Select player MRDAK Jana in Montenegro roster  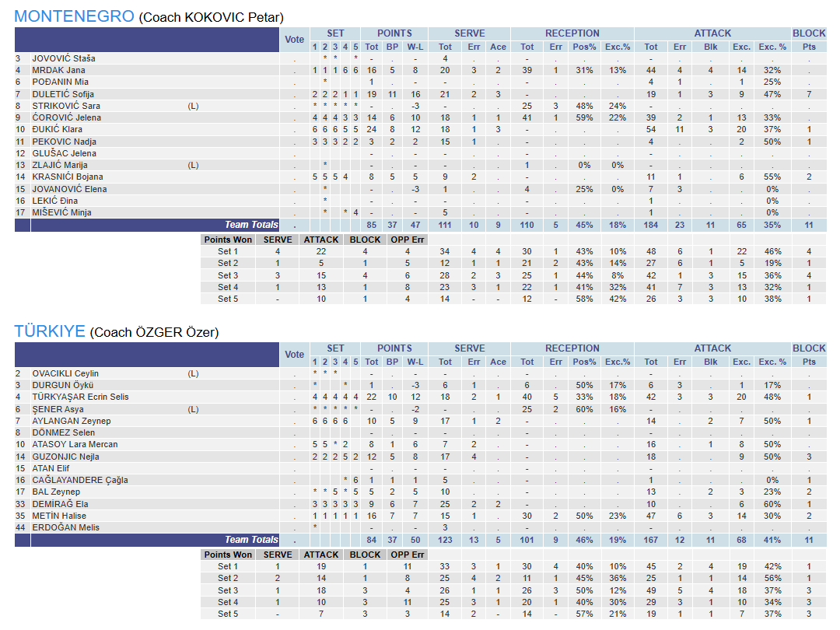[58, 70]
